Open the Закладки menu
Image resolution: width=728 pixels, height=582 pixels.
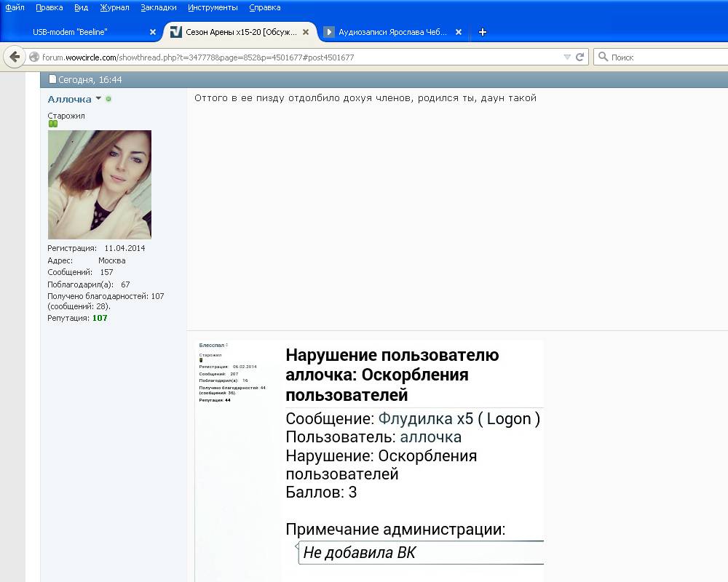(x=159, y=7)
